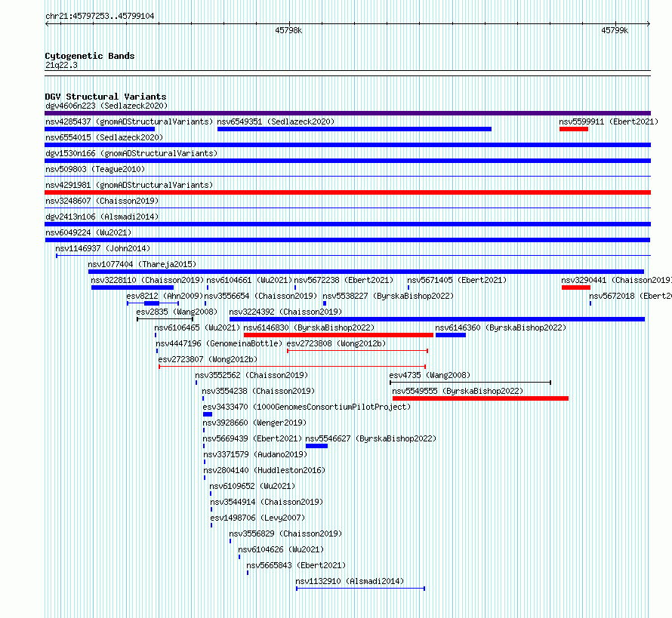672x618 pixels.
Task: Click the 45798k ruler position label
Action: [288, 30]
